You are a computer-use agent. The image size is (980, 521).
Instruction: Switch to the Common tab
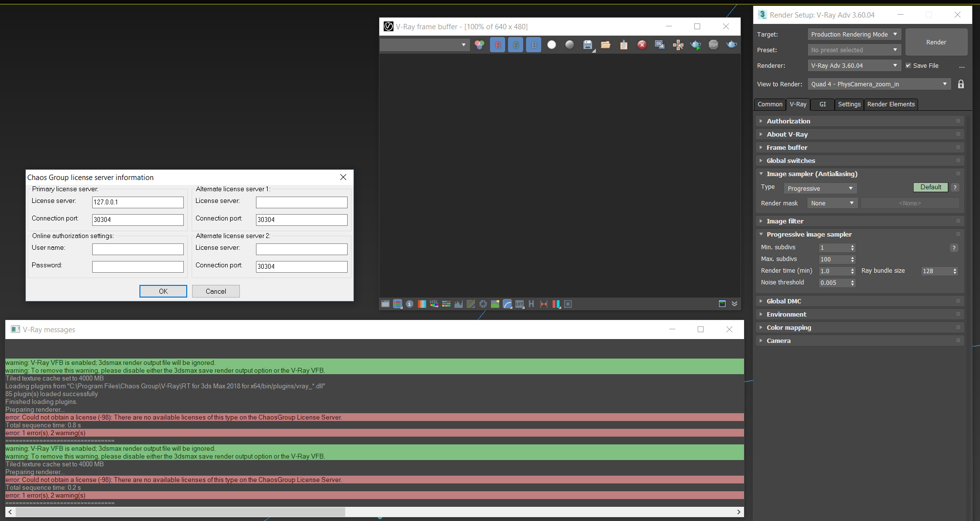(x=770, y=104)
